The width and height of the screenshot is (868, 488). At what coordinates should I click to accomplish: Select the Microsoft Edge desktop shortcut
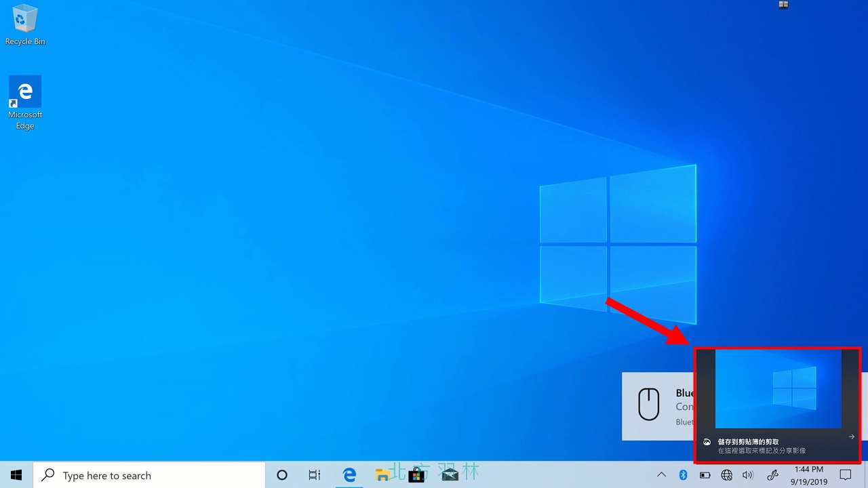click(25, 102)
